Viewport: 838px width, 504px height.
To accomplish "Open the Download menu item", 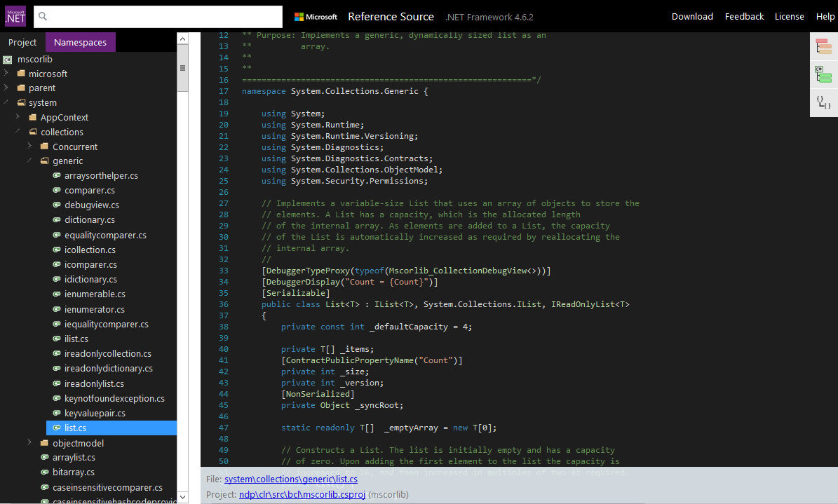I will (x=692, y=17).
